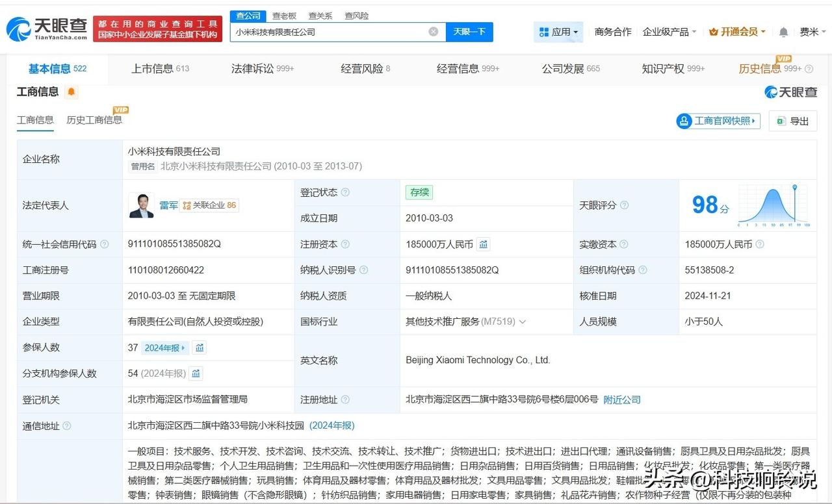The image size is (832, 504).
Task: Click the help icon next to 天眼评分
Action: tap(624, 205)
